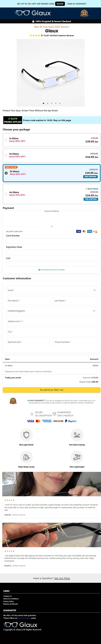Select the 4x Glaux Best Deal radio
Viewport: 101px width, 644px height.
(6, 194)
